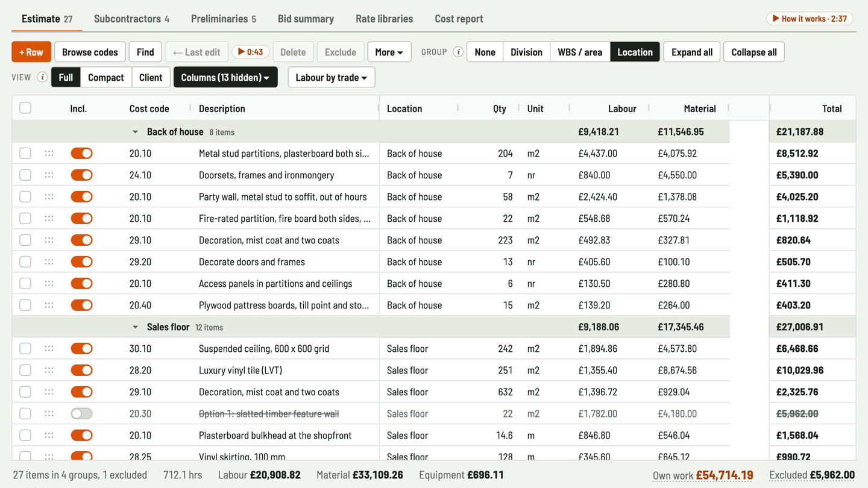Image resolution: width=868 pixels, height=488 pixels.
Task: Click the info icon next to VIEW
Action: click(42, 77)
